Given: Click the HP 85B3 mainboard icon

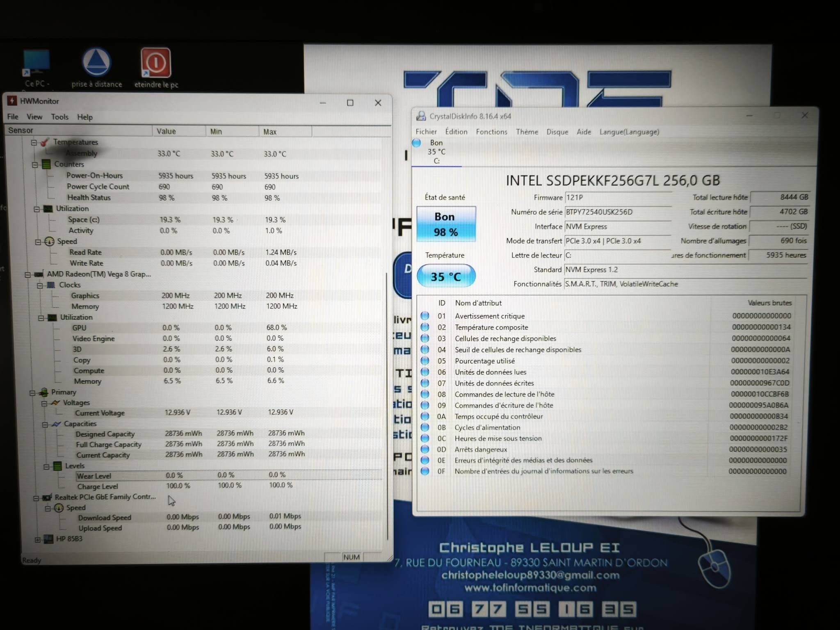Looking at the screenshot, I should click(48, 539).
